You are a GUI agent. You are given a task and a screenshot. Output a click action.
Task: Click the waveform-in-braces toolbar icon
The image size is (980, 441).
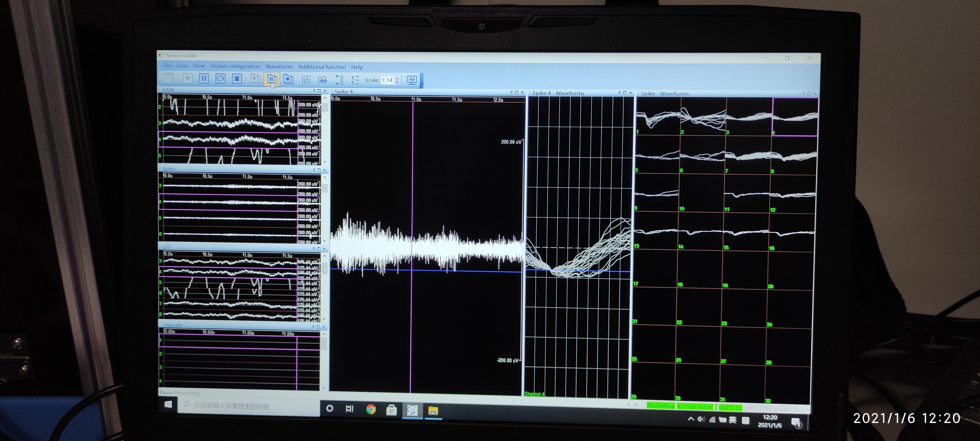306,80
